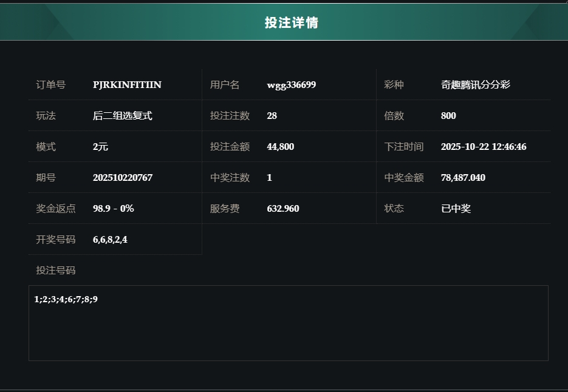Click the 投注号码 label

56,271
